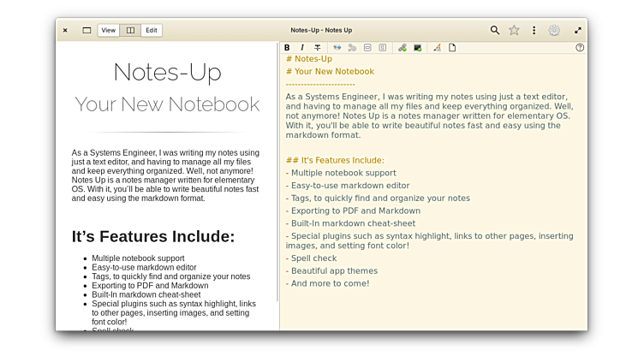Click the insert image icon

point(417,48)
